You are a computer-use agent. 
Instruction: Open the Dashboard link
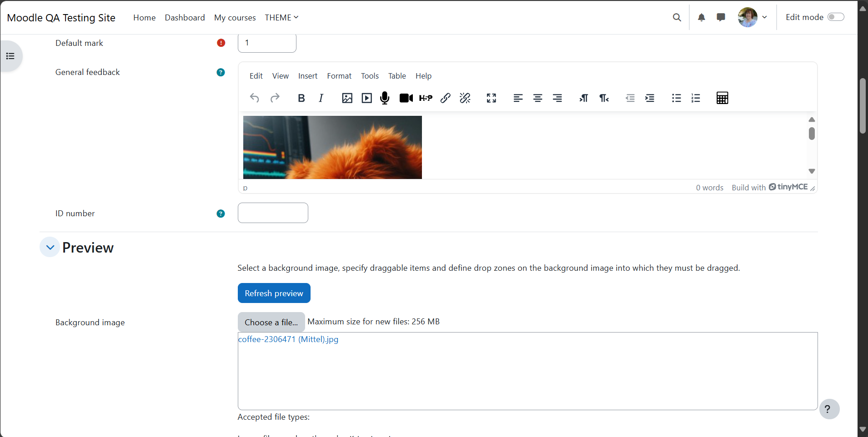[185, 17]
